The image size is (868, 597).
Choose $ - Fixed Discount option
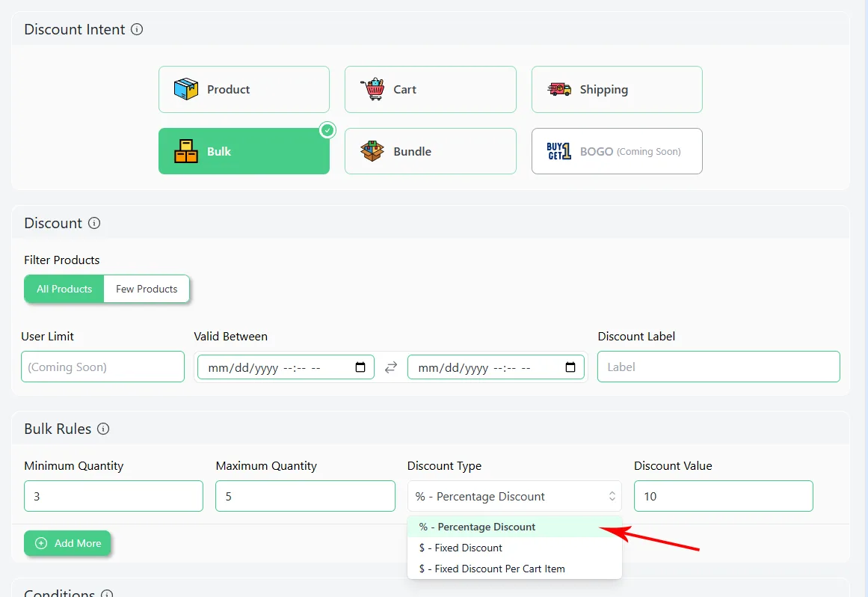pyautogui.click(x=515, y=548)
